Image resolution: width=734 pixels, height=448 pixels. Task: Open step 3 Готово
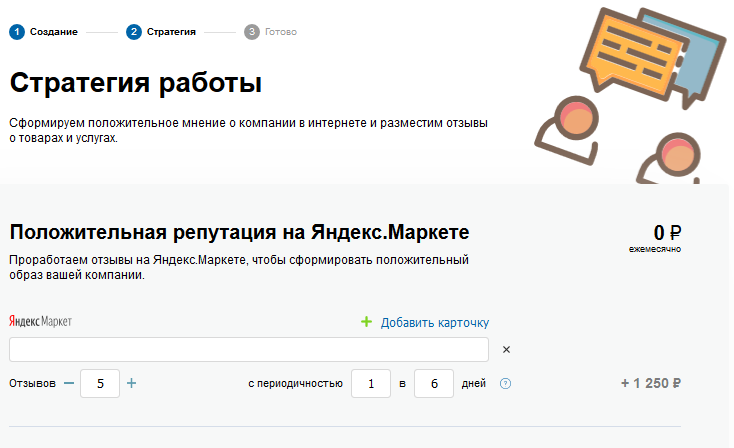pos(270,32)
